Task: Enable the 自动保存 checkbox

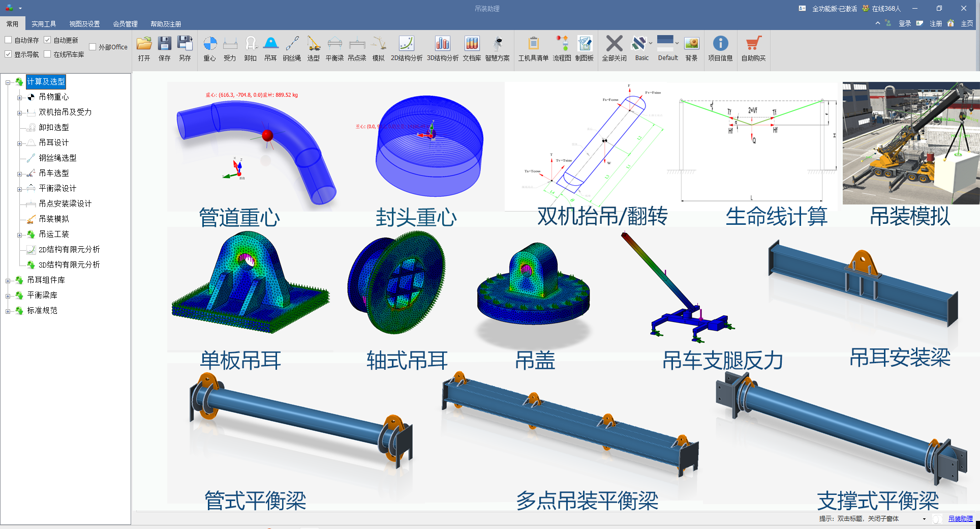Action: pyautogui.click(x=9, y=40)
